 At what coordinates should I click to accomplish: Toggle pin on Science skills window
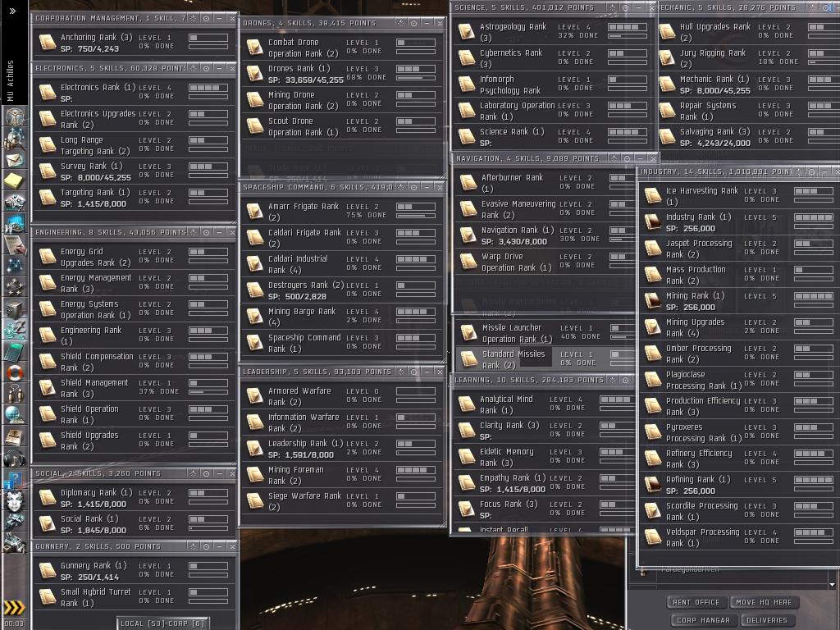612,7
